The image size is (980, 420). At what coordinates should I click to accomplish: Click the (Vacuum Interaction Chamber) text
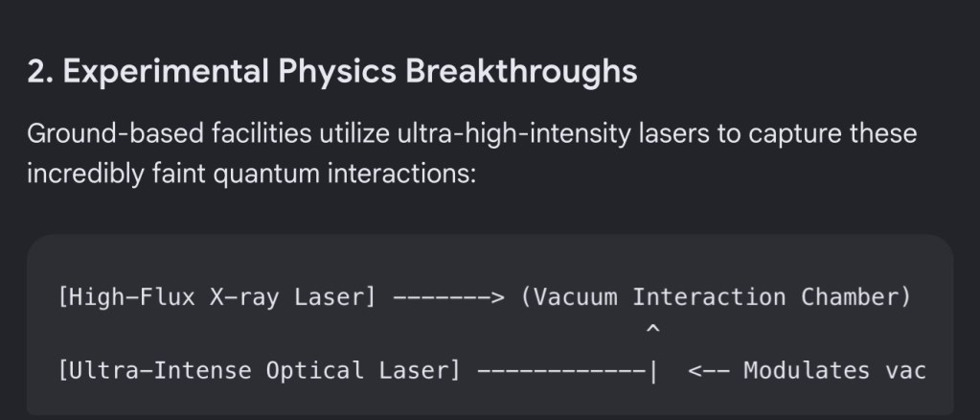pyautogui.click(x=717, y=296)
